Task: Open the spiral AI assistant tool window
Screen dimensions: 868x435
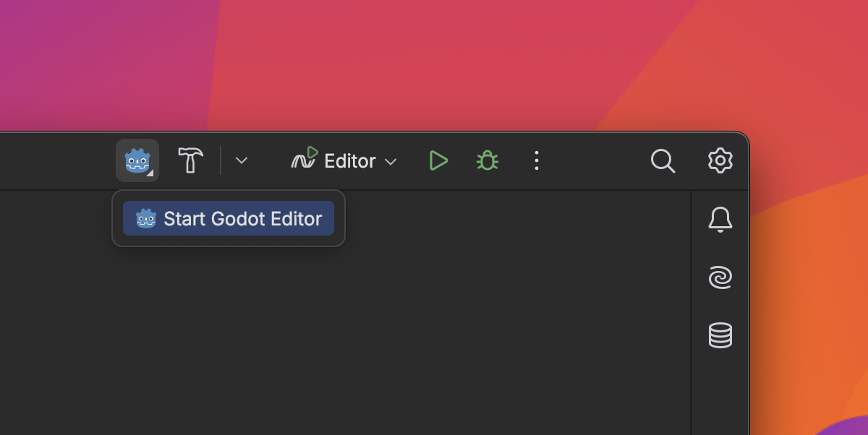Action: click(x=720, y=277)
